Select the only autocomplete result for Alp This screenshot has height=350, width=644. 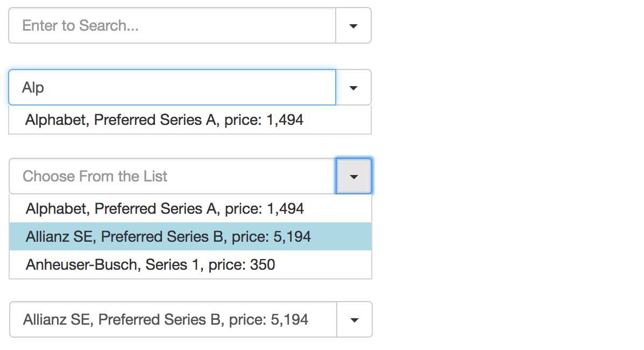pyautogui.click(x=190, y=120)
